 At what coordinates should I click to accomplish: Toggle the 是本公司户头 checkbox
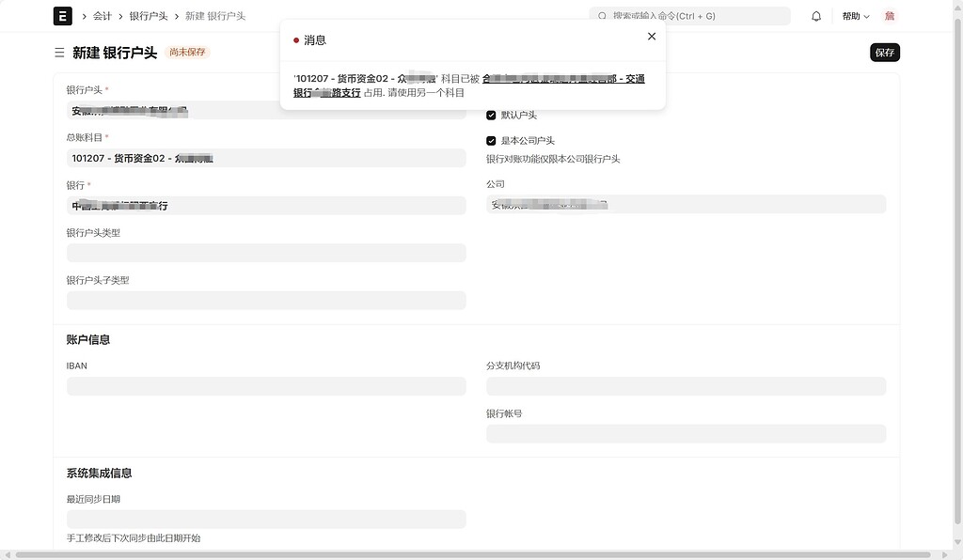tap(491, 141)
